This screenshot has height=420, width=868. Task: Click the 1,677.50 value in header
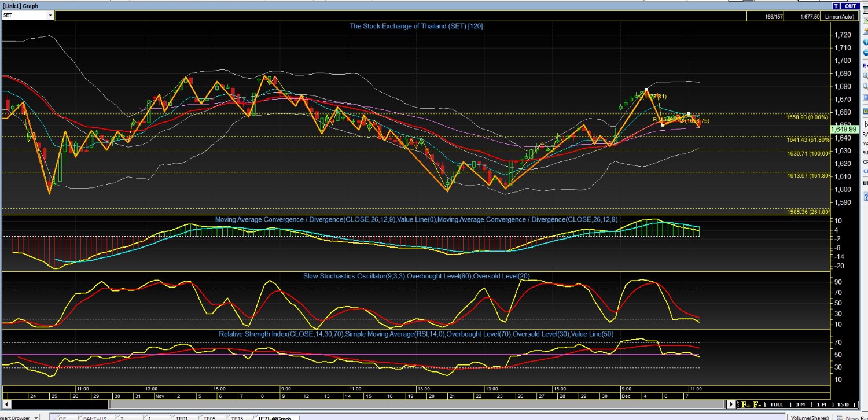point(810,16)
